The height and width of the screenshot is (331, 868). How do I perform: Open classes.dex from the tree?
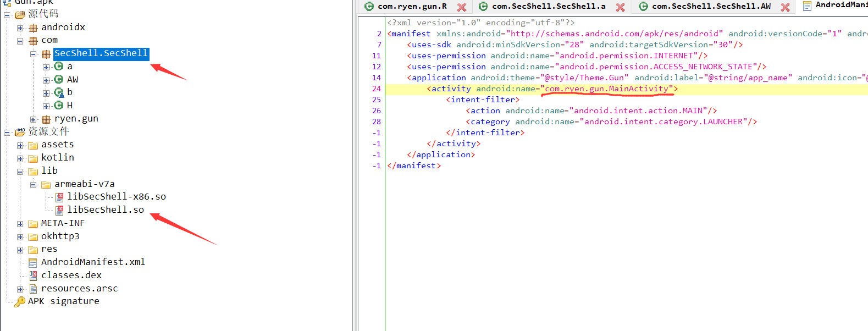click(71, 275)
